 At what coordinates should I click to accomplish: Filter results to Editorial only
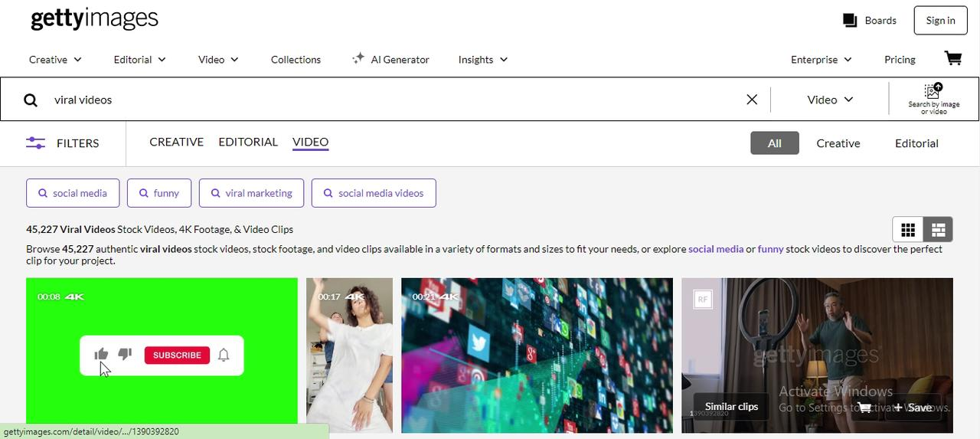coord(916,143)
